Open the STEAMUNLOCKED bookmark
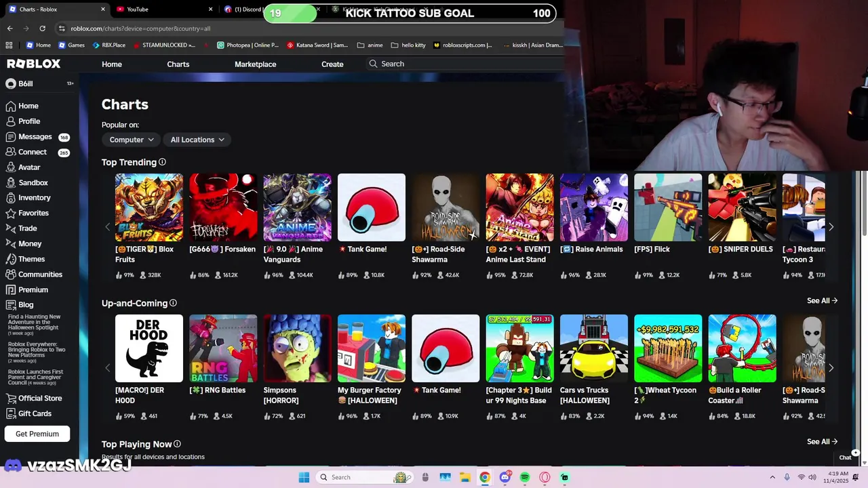This screenshot has height=488, width=868. tap(164, 45)
